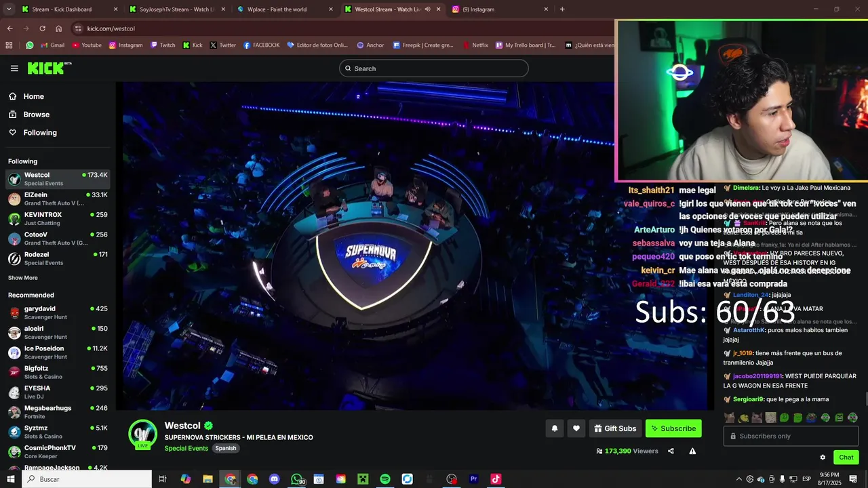Toggle stream notifications bell
Viewport: 868px width, 488px height.
(555, 428)
